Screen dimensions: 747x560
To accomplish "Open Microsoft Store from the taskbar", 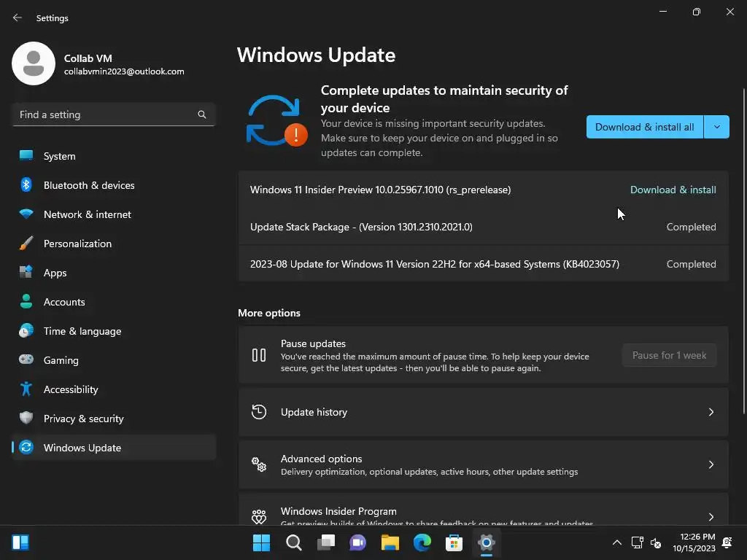I will click(454, 542).
